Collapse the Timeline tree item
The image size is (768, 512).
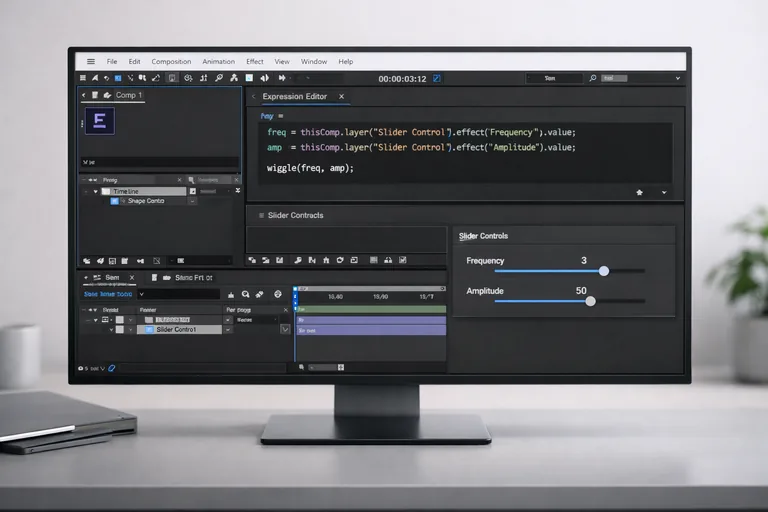tap(96, 191)
